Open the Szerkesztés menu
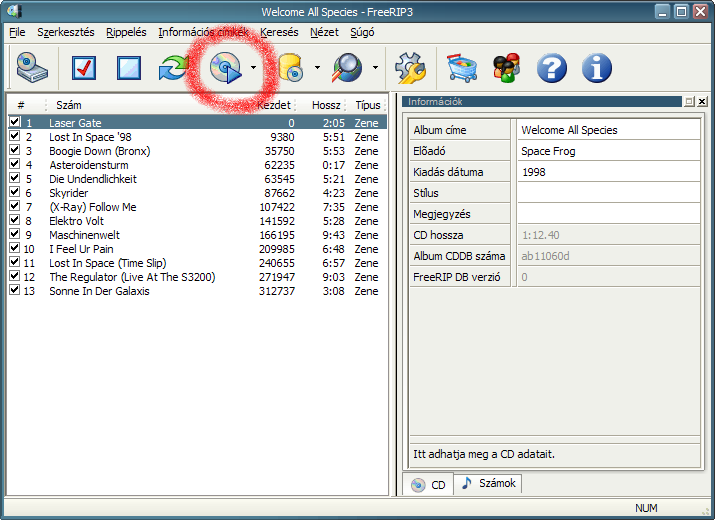The height and width of the screenshot is (520, 715). 66,32
